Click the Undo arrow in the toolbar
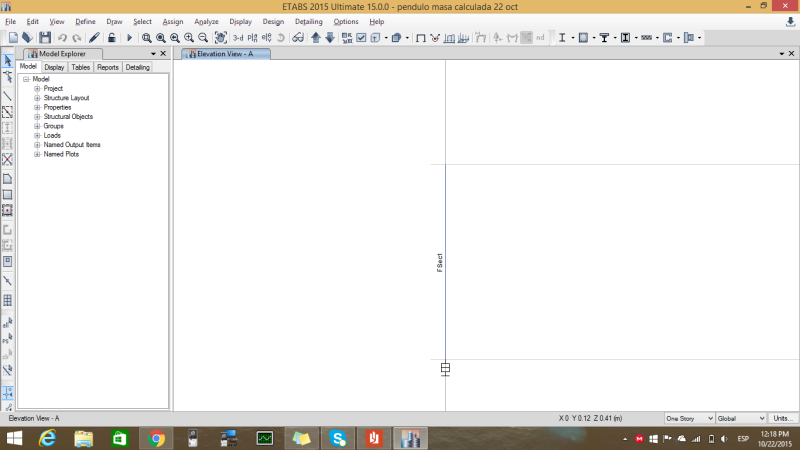This screenshot has width=800, height=450. [x=62, y=38]
